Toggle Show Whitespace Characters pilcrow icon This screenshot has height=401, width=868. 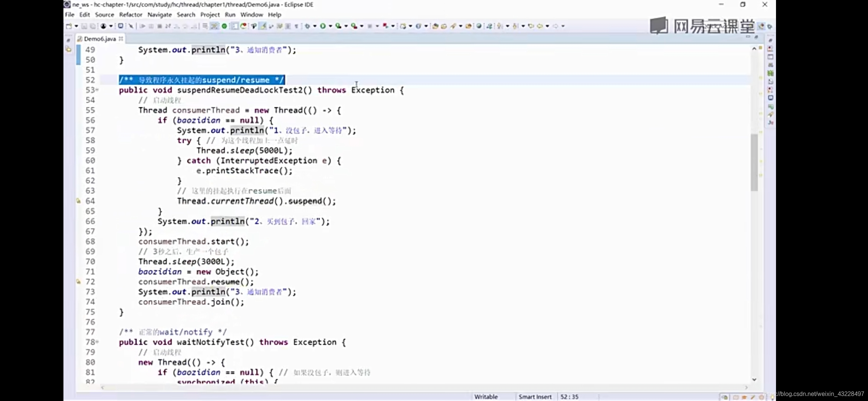tap(296, 26)
